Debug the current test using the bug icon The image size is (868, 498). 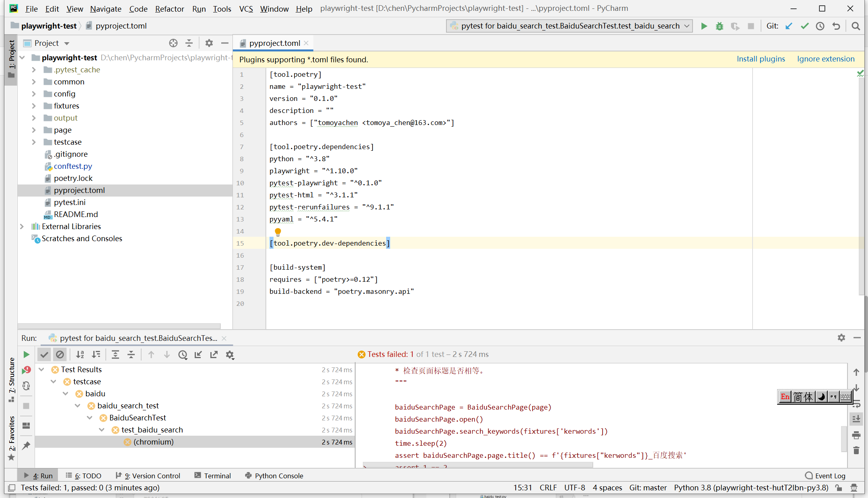[x=720, y=26]
